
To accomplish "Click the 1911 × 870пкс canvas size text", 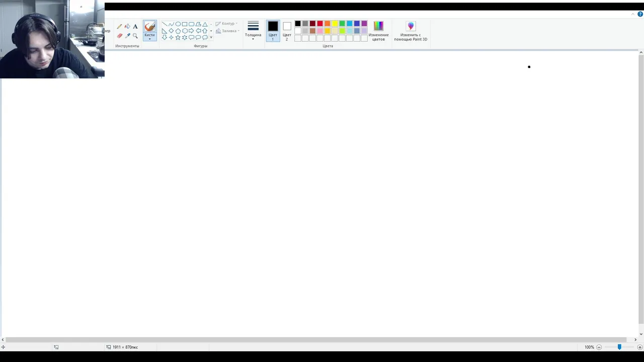I will [x=125, y=347].
